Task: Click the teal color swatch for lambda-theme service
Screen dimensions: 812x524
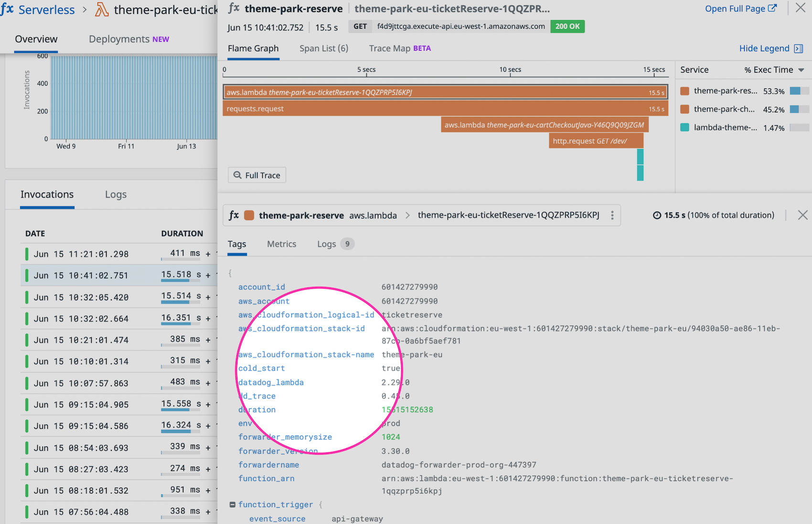Action: (684, 127)
